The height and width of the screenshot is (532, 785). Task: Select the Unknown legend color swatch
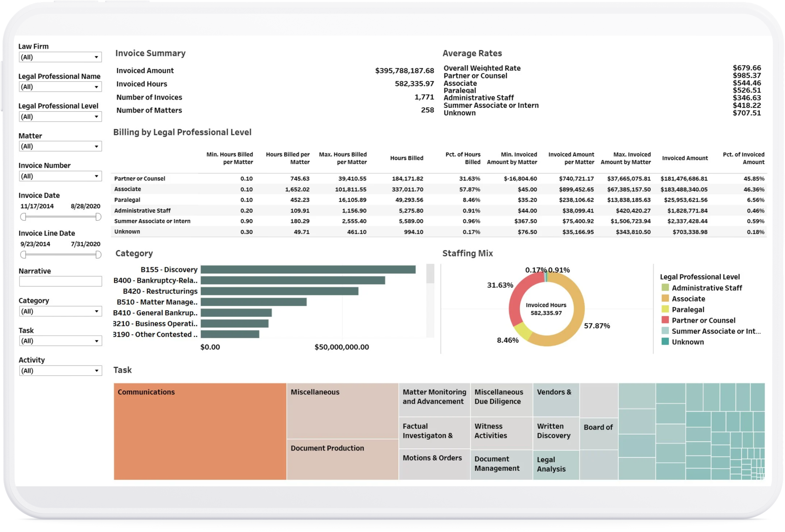[665, 341]
